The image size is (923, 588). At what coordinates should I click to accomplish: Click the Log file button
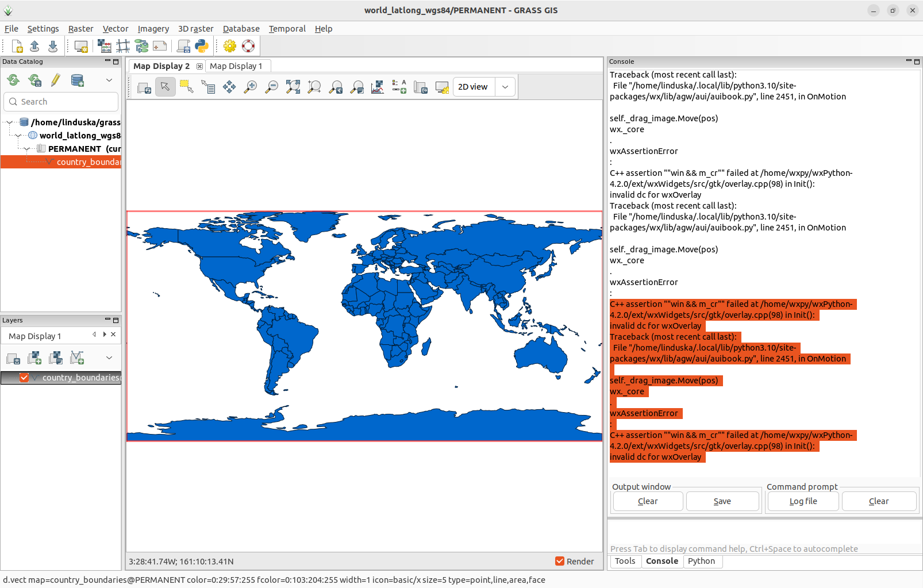(x=803, y=501)
